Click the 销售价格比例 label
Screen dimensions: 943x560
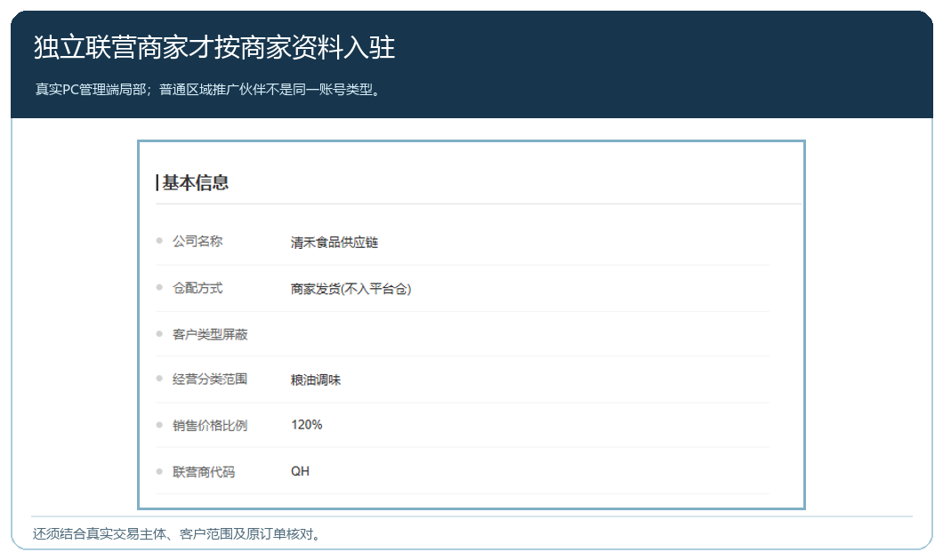click(x=210, y=426)
